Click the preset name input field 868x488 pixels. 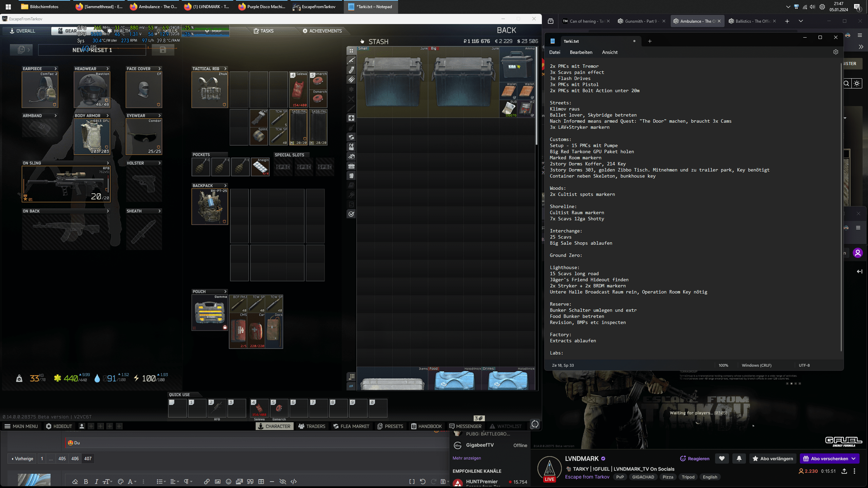(92, 50)
